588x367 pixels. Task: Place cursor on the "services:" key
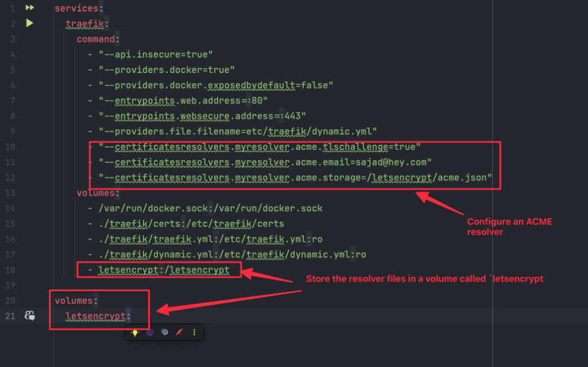pos(79,8)
